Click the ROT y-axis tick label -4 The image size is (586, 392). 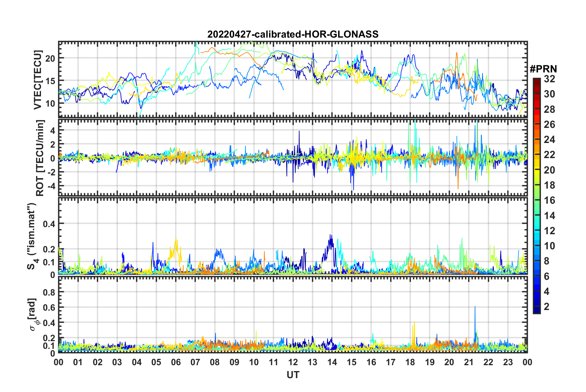click(x=51, y=186)
